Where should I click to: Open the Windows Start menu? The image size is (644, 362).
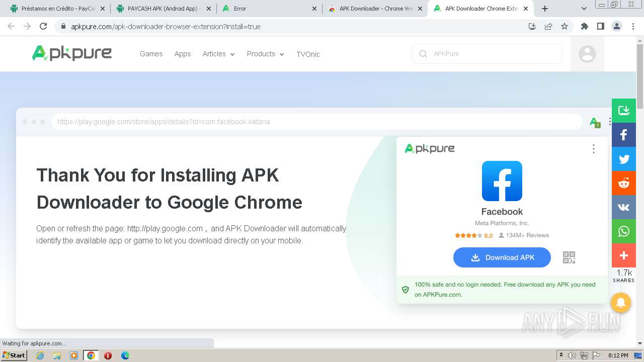[x=14, y=355]
